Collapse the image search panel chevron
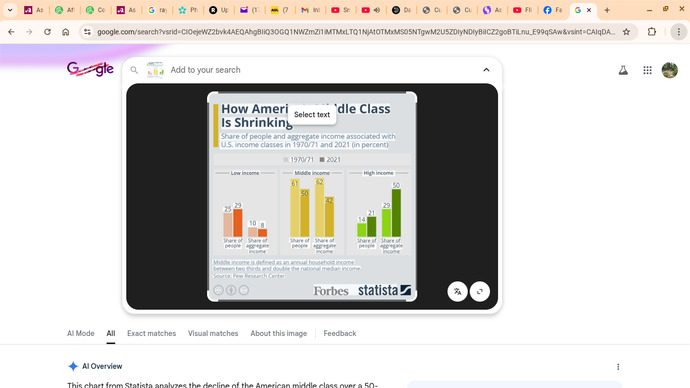The width and height of the screenshot is (690, 388). [486, 70]
